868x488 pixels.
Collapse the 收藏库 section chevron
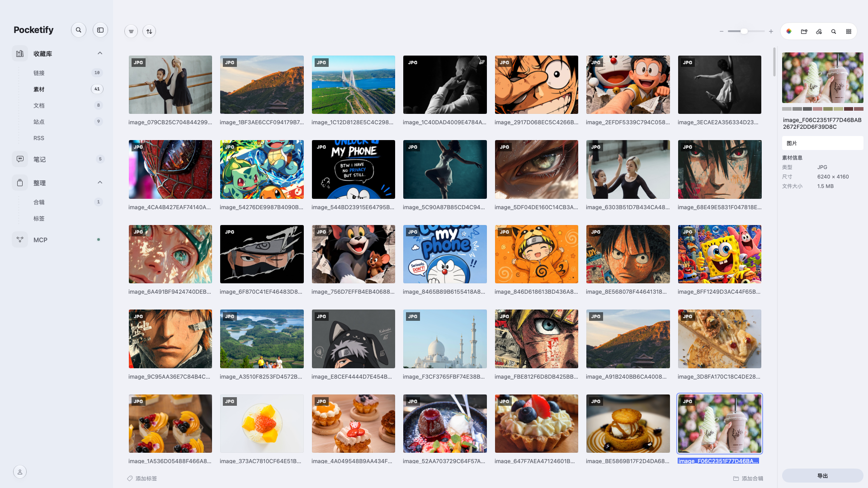click(100, 53)
